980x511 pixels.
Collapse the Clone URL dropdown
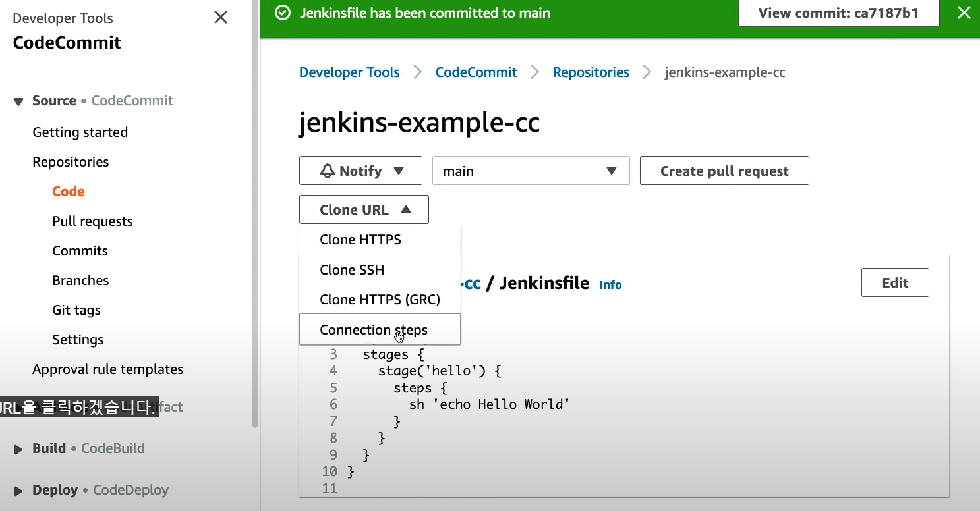(364, 209)
